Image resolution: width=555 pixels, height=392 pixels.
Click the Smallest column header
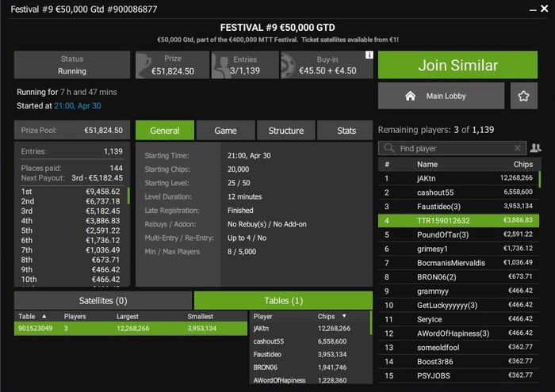coord(201,316)
